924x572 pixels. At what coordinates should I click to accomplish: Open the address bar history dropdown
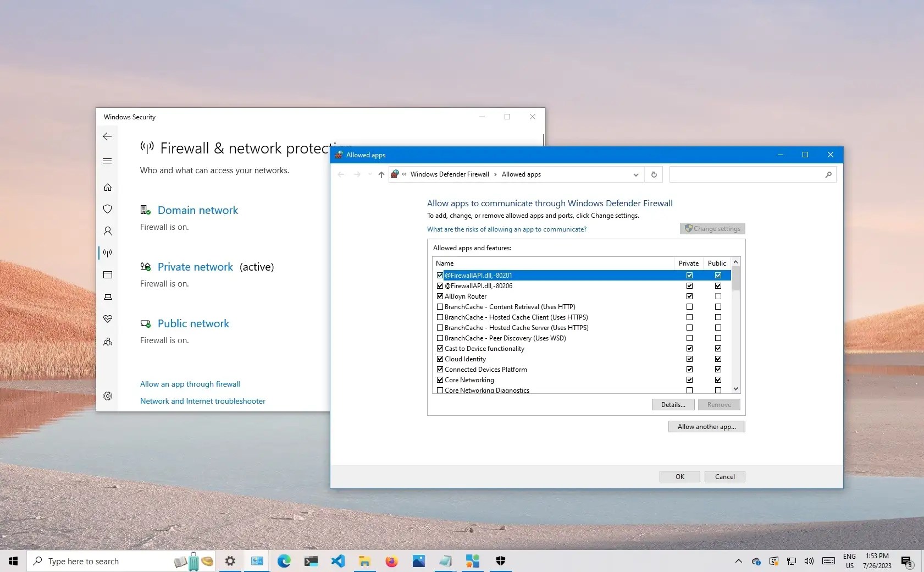coord(635,174)
